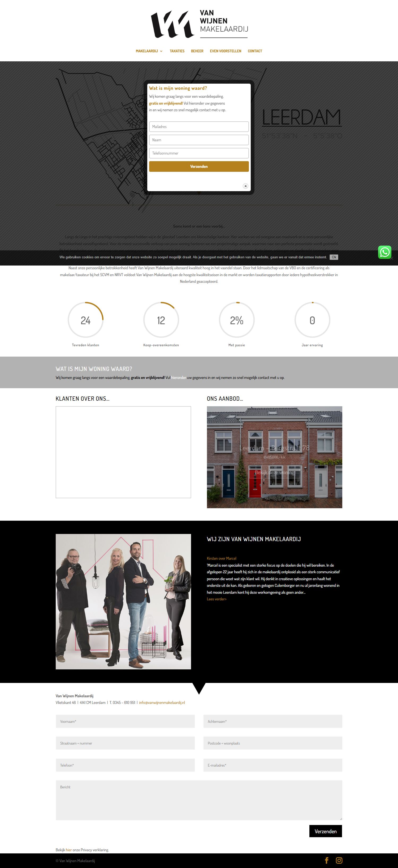Accept cookies with the Ok button
The height and width of the screenshot is (868, 398).
(x=334, y=257)
